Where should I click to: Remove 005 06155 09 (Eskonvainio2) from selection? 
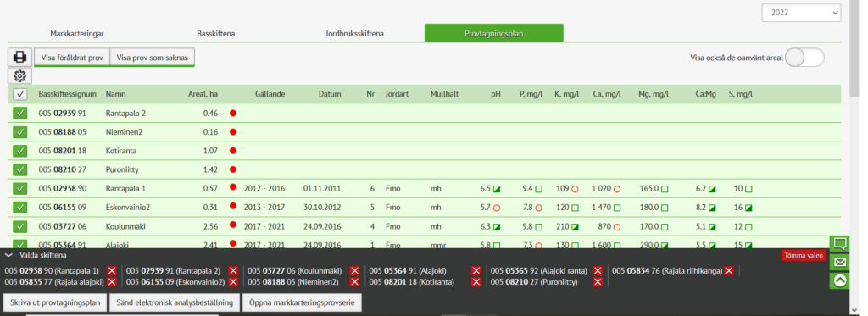click(233, 282)
